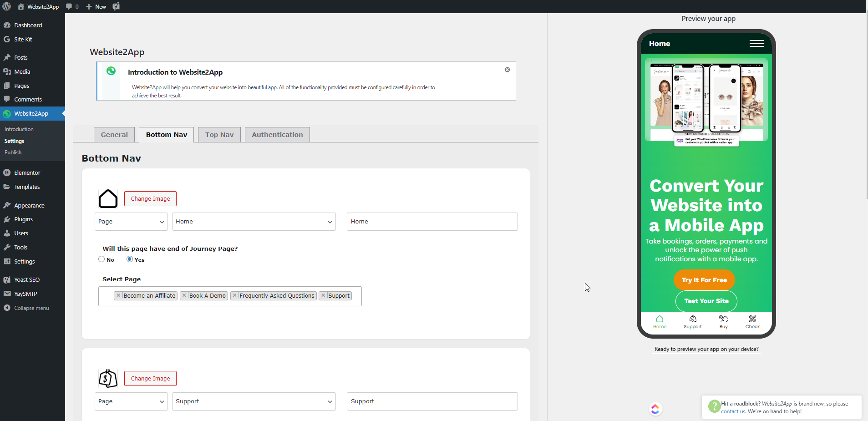Click the page vertical scrollbar
The image size is (868, 421).
[x=866, y=105]
